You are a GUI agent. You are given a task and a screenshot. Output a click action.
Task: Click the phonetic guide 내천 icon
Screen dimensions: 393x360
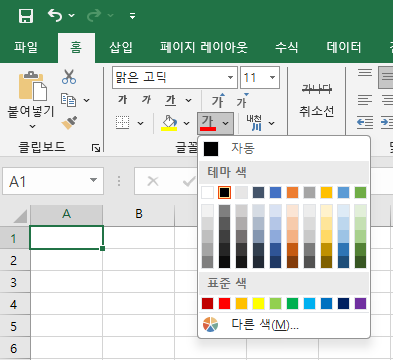pyautogui.click(x=254, y=123)
